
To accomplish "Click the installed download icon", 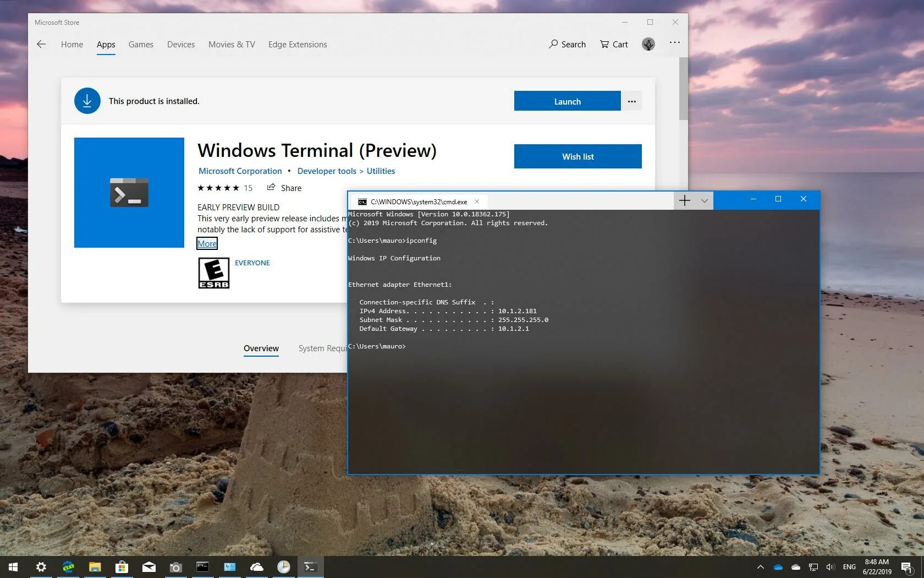I will point(87,101).
